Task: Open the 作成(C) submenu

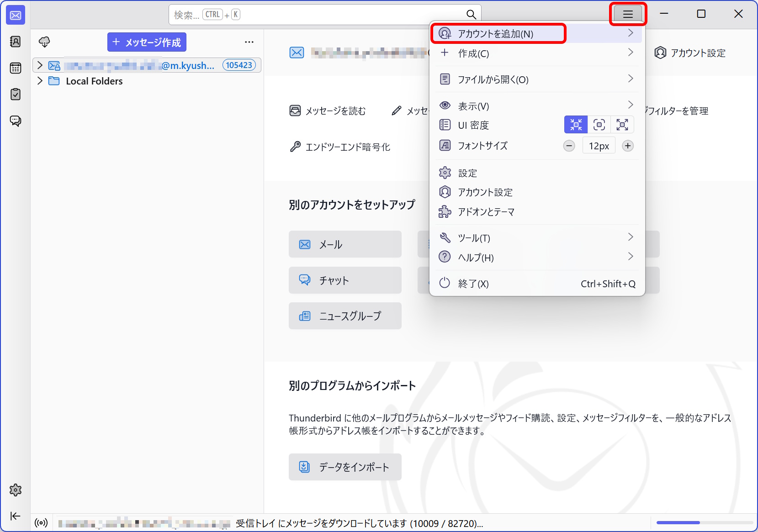Action: pyautogui.click(x=537, y=53)
